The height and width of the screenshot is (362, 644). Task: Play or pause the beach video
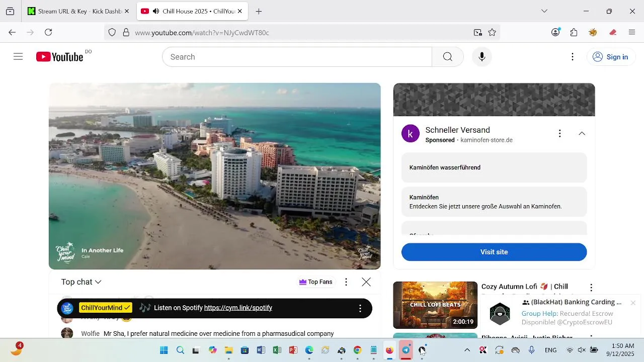[214, 176]
